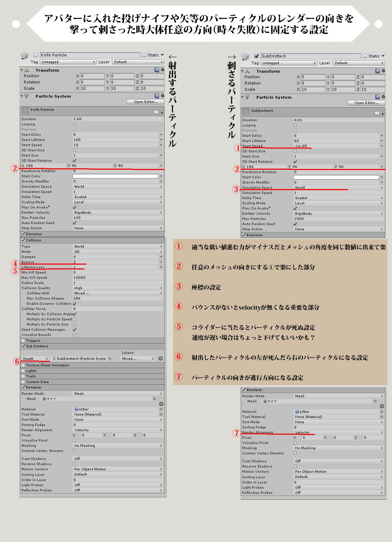Open Particle System help icon in SubEmitter0 inspector

point(377,97)
